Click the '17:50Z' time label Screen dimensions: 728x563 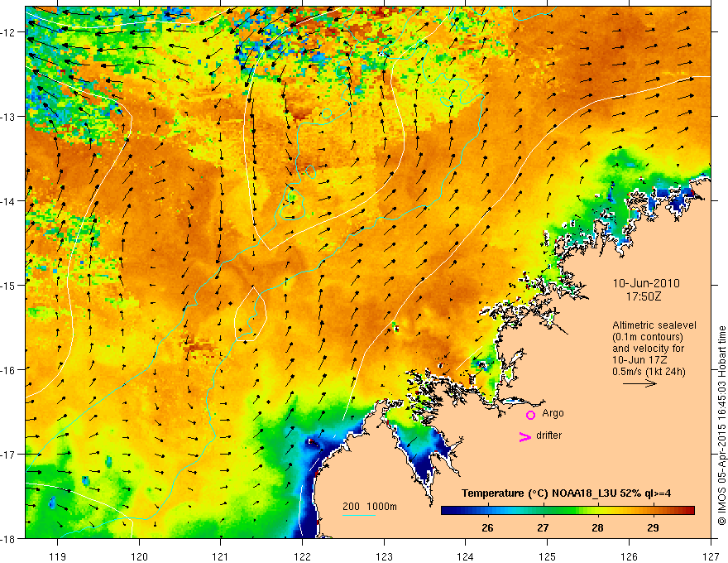point(644,296)
